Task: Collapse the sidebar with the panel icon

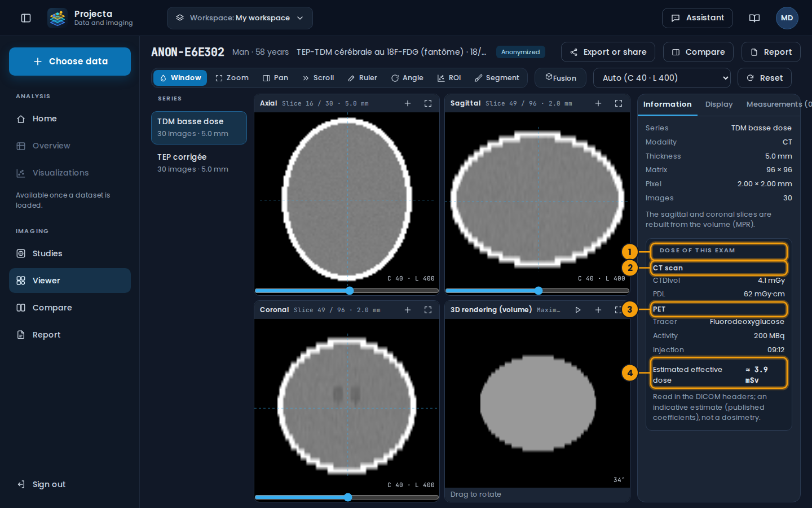Action: [x=26, y=18]
